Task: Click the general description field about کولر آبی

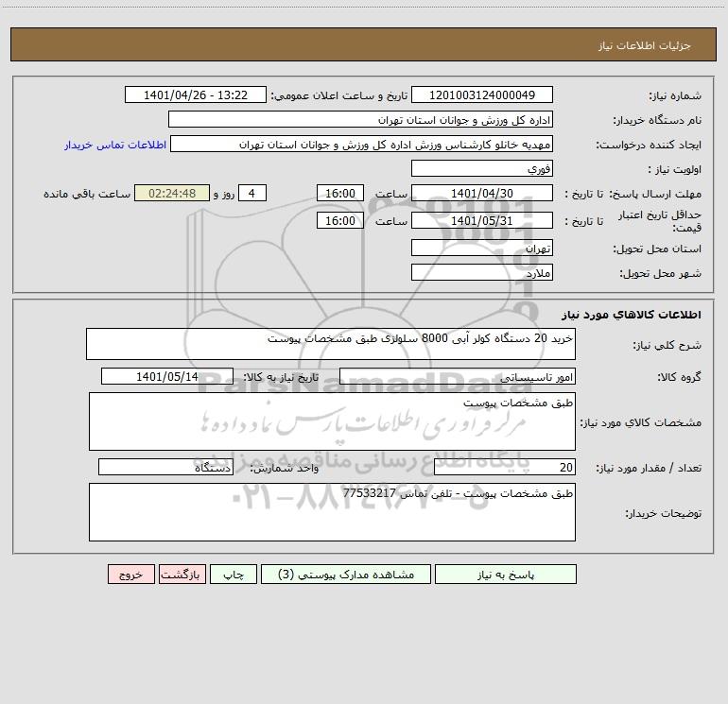Action: point(331,344)
